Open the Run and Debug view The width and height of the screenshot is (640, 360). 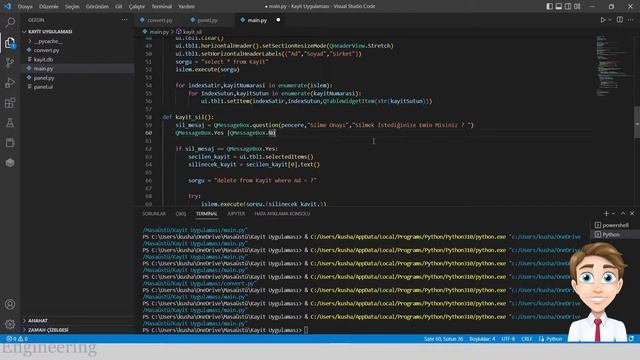[10, 82]
